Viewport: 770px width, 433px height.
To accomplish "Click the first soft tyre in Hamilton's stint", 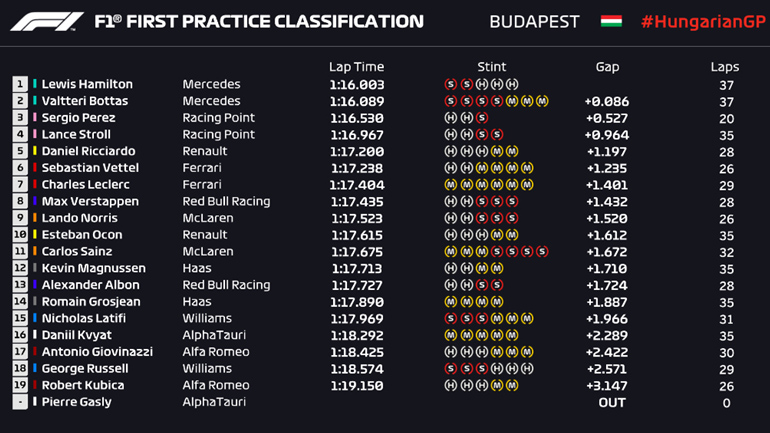I will coord(450,84).
